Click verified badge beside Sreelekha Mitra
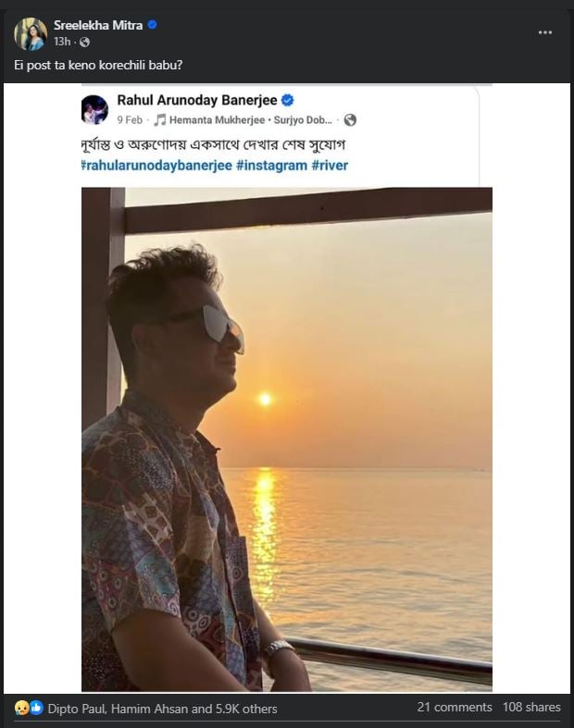This screenshot has width=574, height=728. [153, 25]
